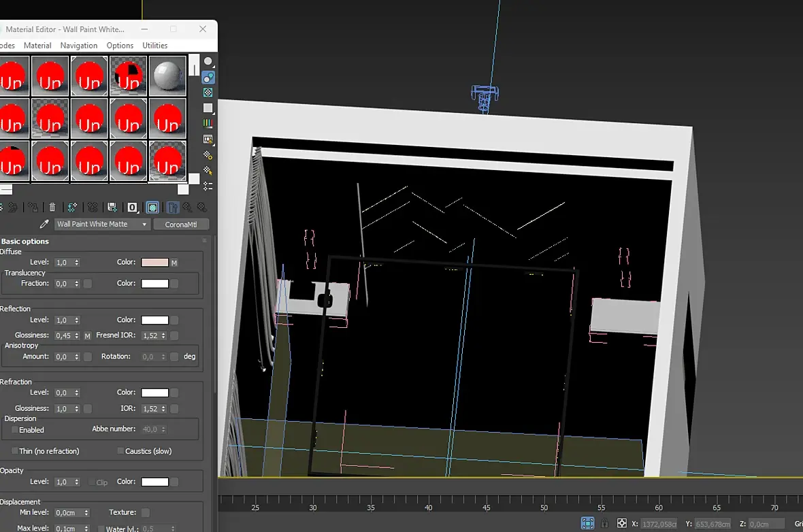
Task: Open the Utilities menu
Action: [154, 46]
